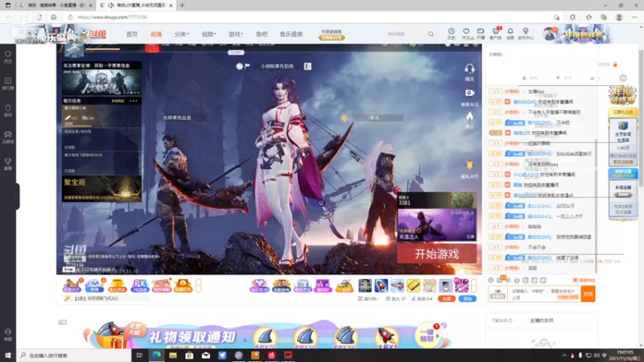The height and width of the screenshot is (362, 644).
Task: Open the 创作中心 icon
Action: pyautogui.click(x=526, y=34)
